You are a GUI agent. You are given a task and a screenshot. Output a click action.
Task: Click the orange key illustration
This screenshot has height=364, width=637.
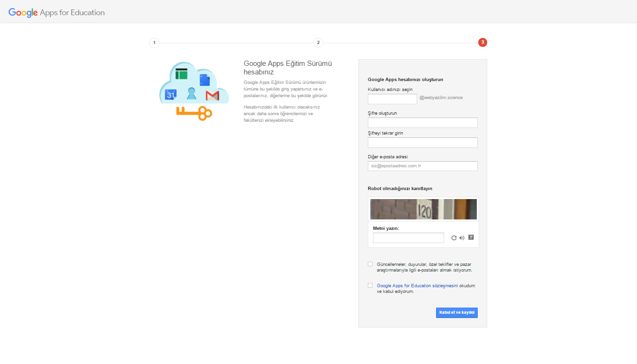click(x=194, y=113)
